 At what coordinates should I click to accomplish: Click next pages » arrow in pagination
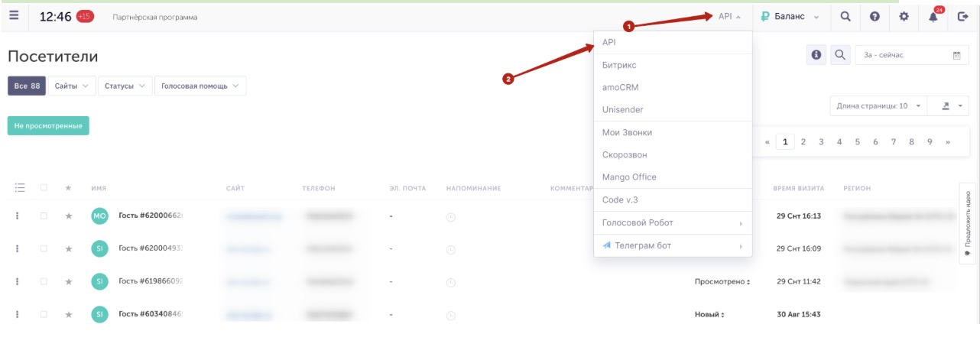click(948, 142)
